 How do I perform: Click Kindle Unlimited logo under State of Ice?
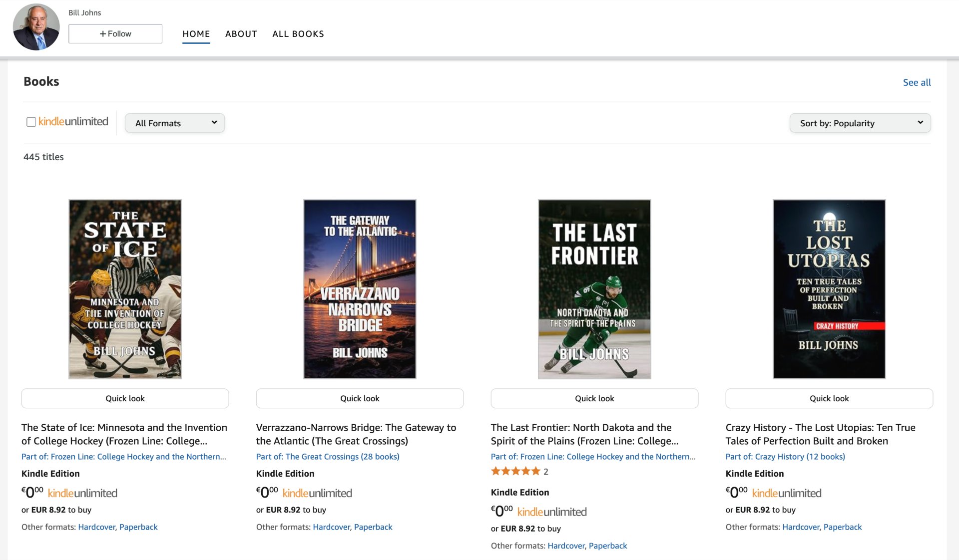[82, 493]
